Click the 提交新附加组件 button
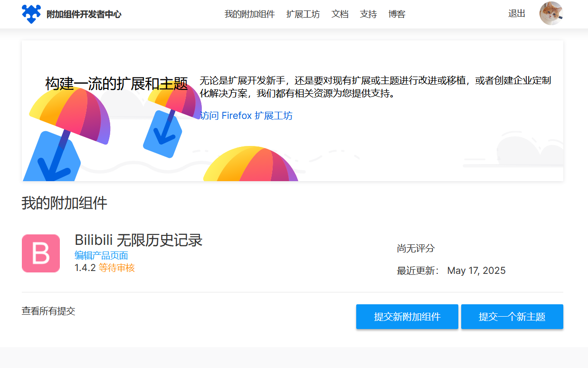The image size is (588, 368). coord(407,317)
